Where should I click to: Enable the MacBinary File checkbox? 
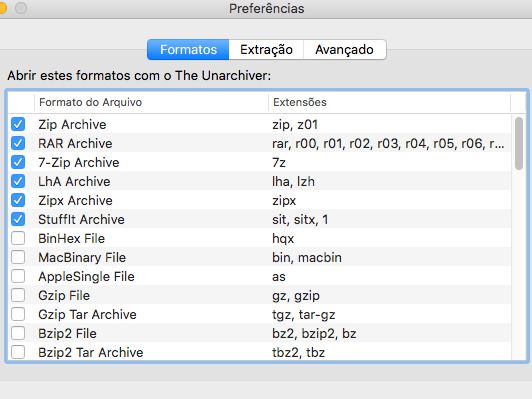point(18,257)
